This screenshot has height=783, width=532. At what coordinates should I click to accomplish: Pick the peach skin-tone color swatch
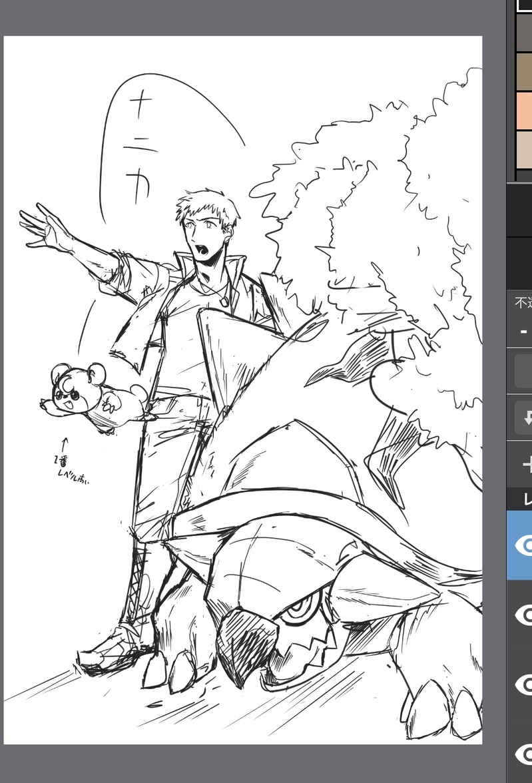click(x=524, y=111)
